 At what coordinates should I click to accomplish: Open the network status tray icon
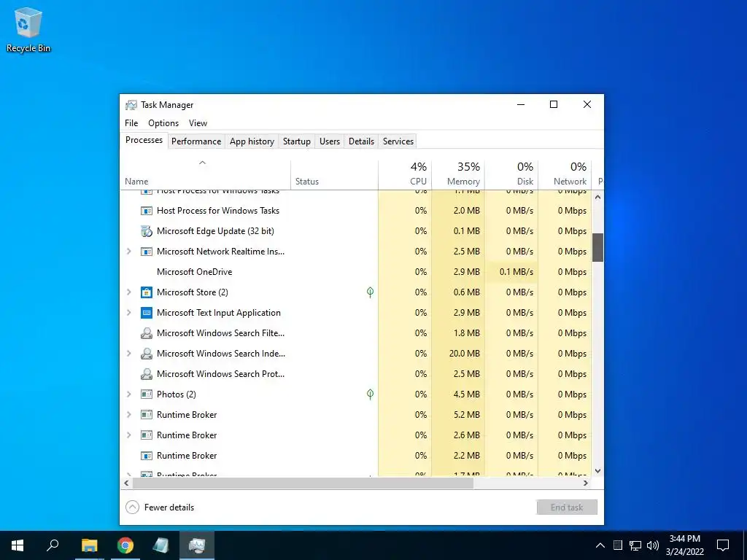pyautogui.click(x=635, y=545)
